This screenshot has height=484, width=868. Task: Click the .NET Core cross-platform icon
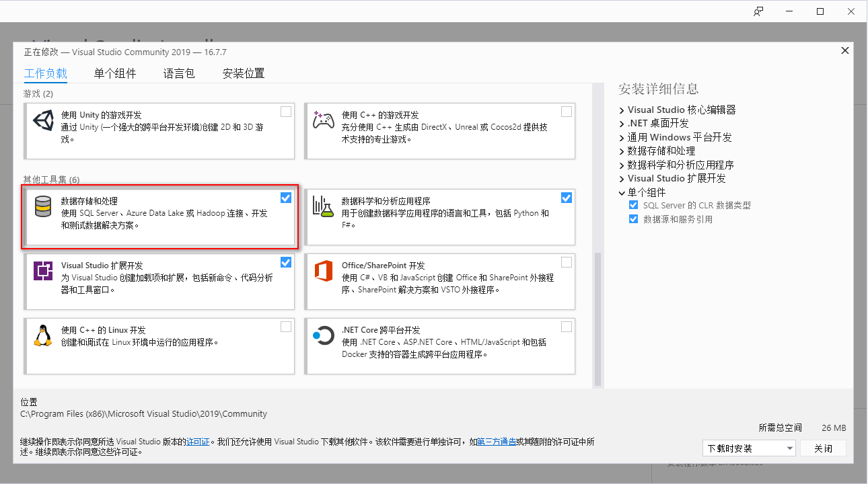324,335
